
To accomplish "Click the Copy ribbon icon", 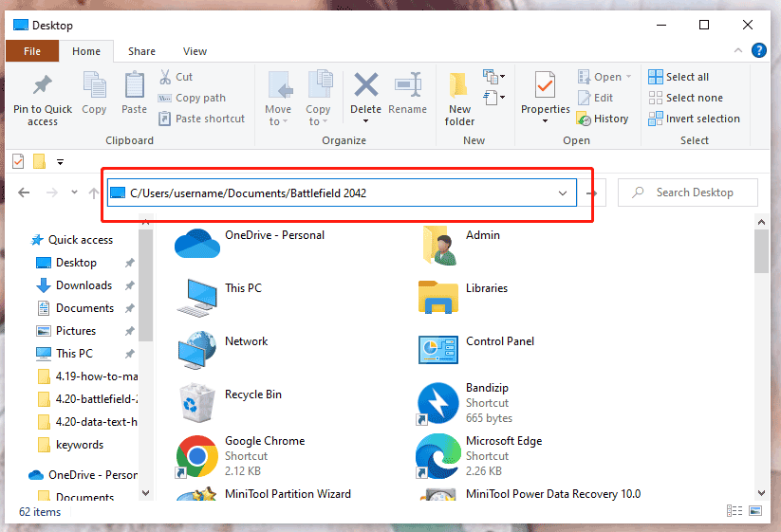I will point(94,84).
